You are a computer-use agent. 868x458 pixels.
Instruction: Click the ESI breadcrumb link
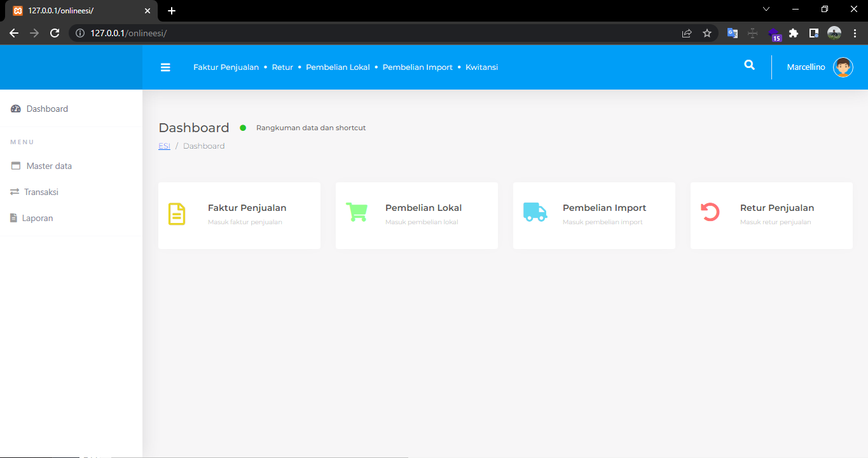(164, 146)
